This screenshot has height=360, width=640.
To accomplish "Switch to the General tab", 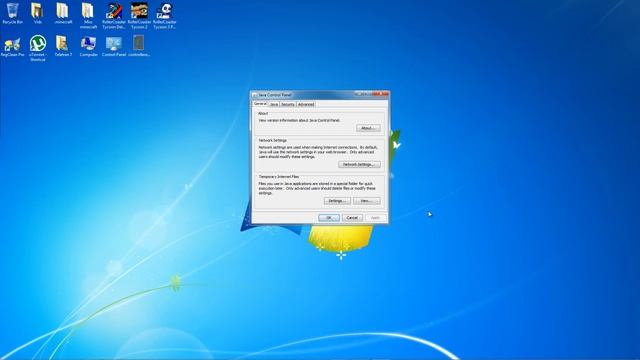I will [x=260, y=104].
